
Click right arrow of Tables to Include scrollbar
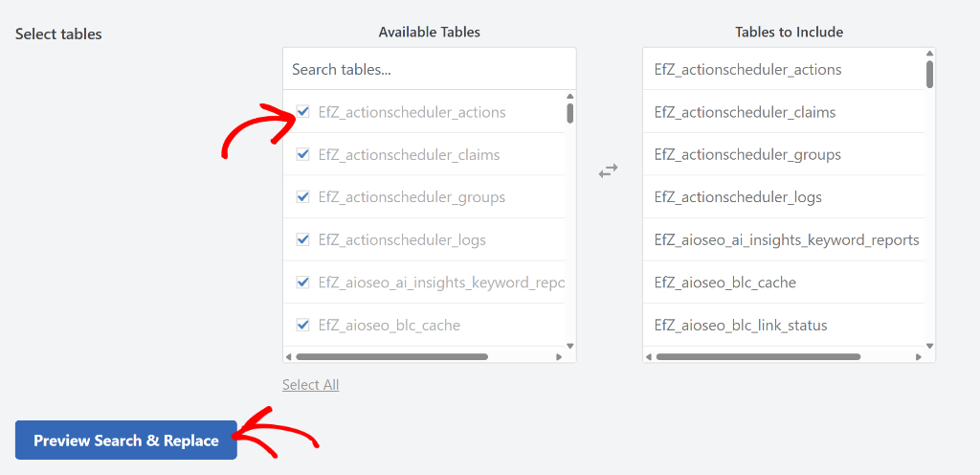pyautogui.click(x=919, y=357)
